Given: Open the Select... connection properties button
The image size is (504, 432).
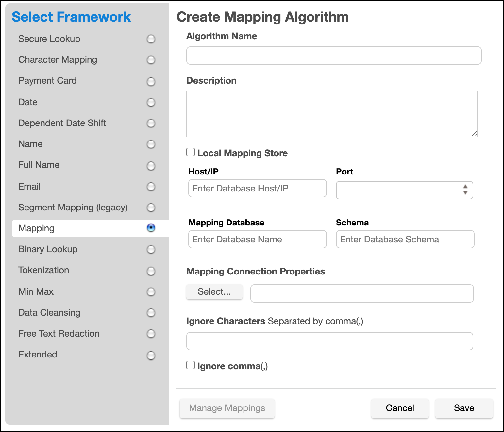Looking at the screenshot, I should [214, 292].
